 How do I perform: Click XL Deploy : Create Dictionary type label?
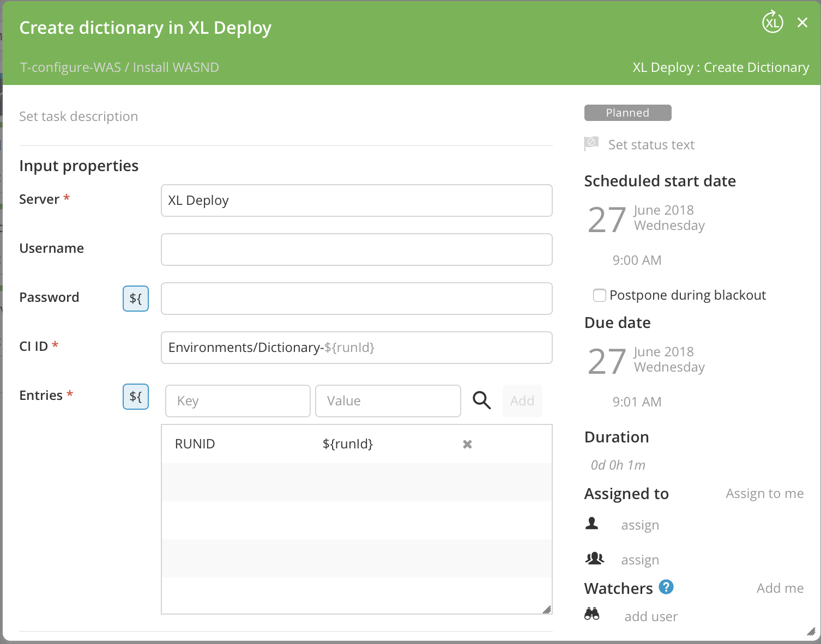[721, 68]
